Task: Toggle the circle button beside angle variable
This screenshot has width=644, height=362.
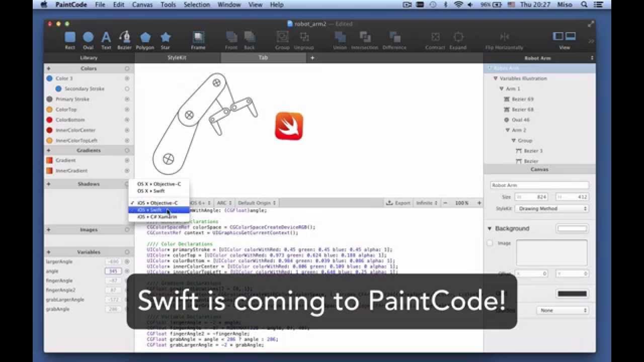Action: pos(127,271)
